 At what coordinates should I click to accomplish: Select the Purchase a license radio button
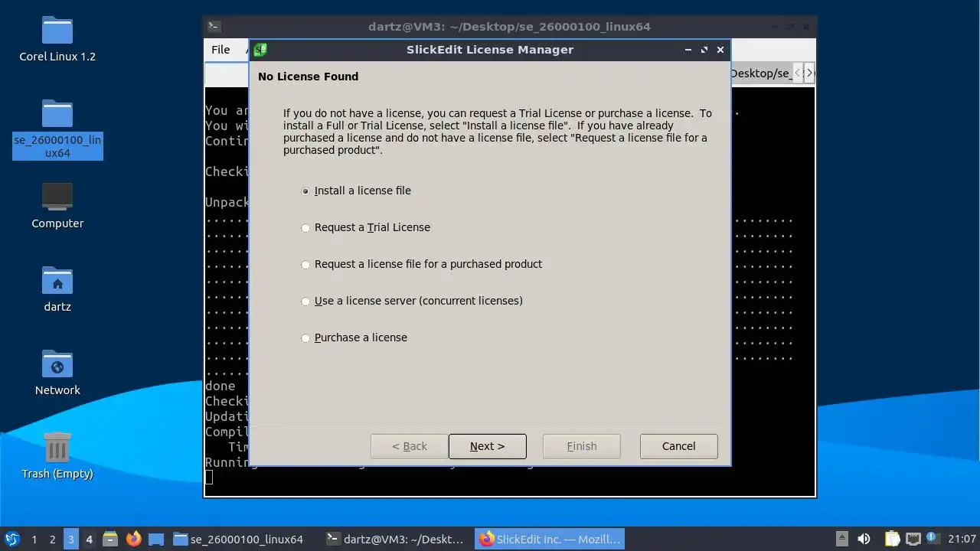coord(305,337)
